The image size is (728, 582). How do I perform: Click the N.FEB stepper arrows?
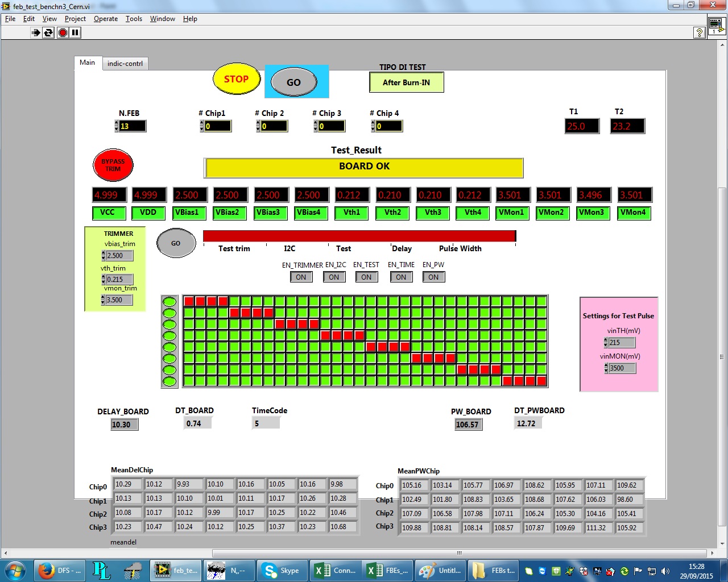[117, 126]
